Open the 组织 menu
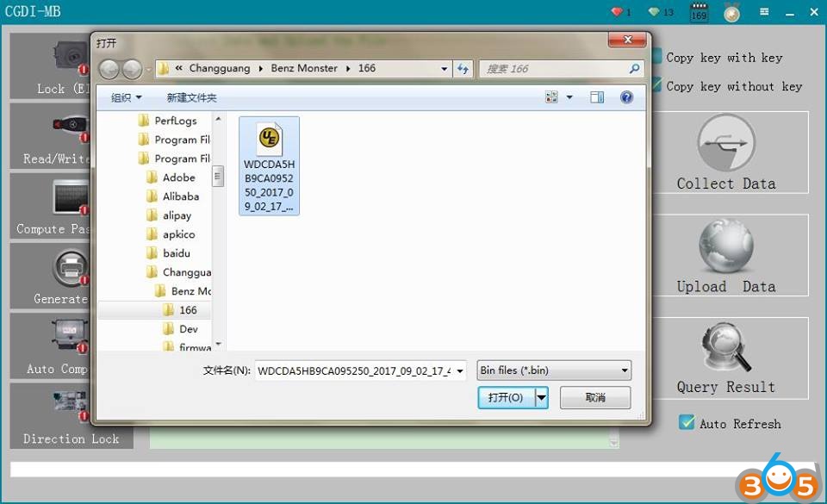The image size is (827, 504). pyautogui.click(x=126, y=98)
